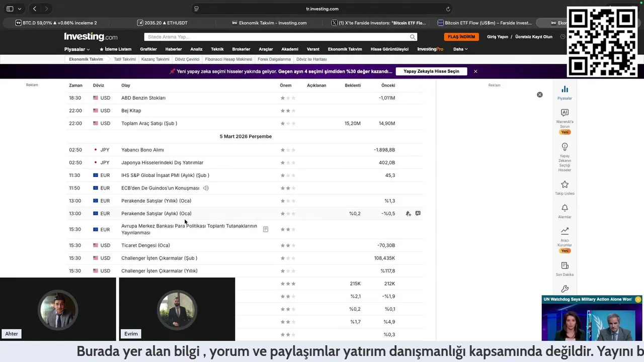Switch to the Tatil Takvimi tab

pyautogui.click(x=125, y=59)
